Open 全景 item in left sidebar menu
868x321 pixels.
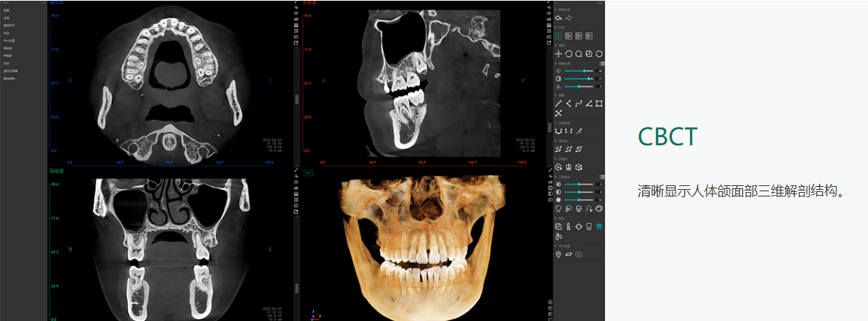[x=5, y=18]
